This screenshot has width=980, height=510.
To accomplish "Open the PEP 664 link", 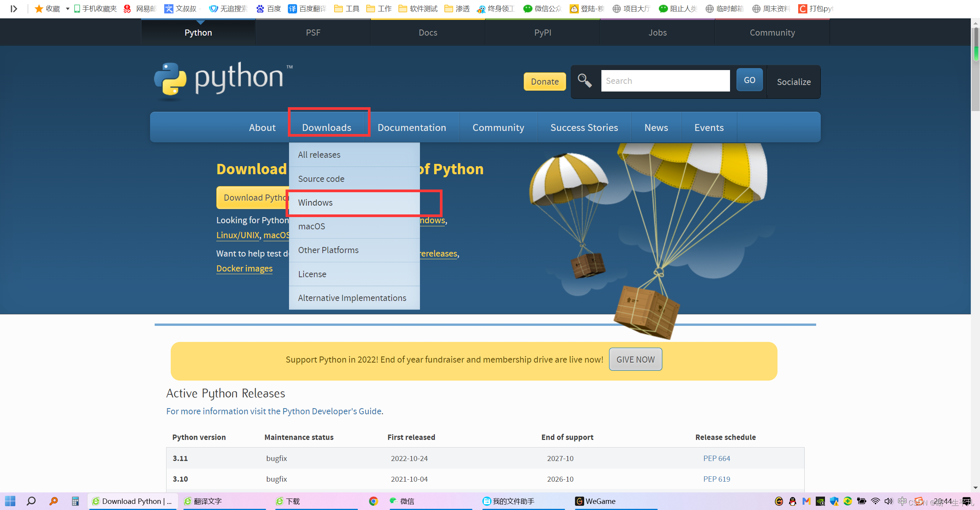I will (x=716, y=458).
